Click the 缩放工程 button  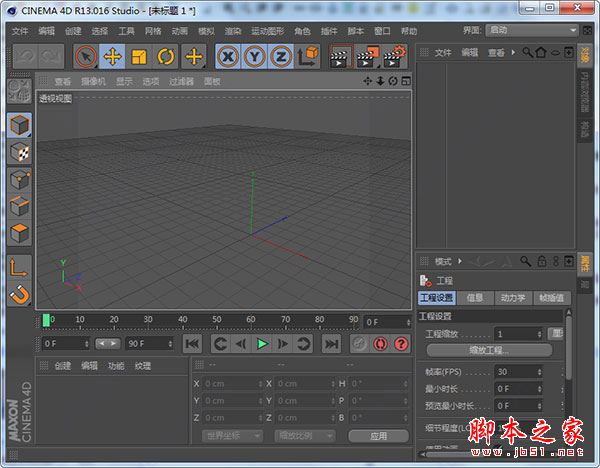(x=490, y=351)
